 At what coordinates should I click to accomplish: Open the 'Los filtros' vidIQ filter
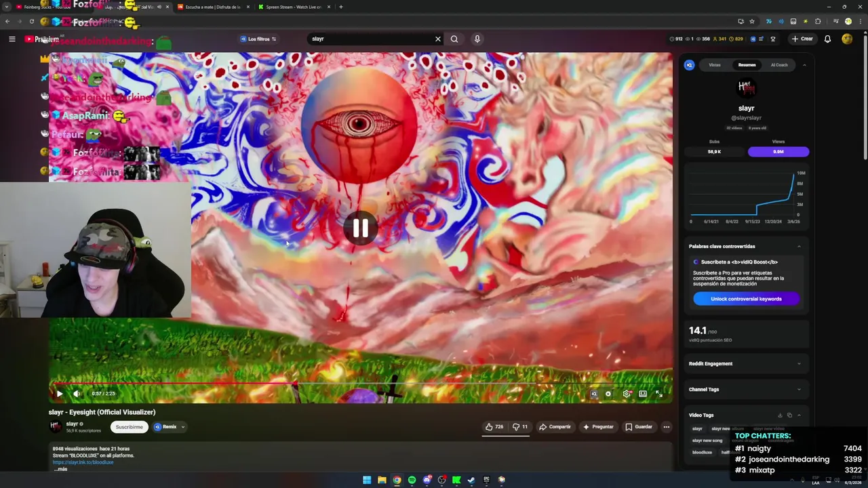click(258, 39)
